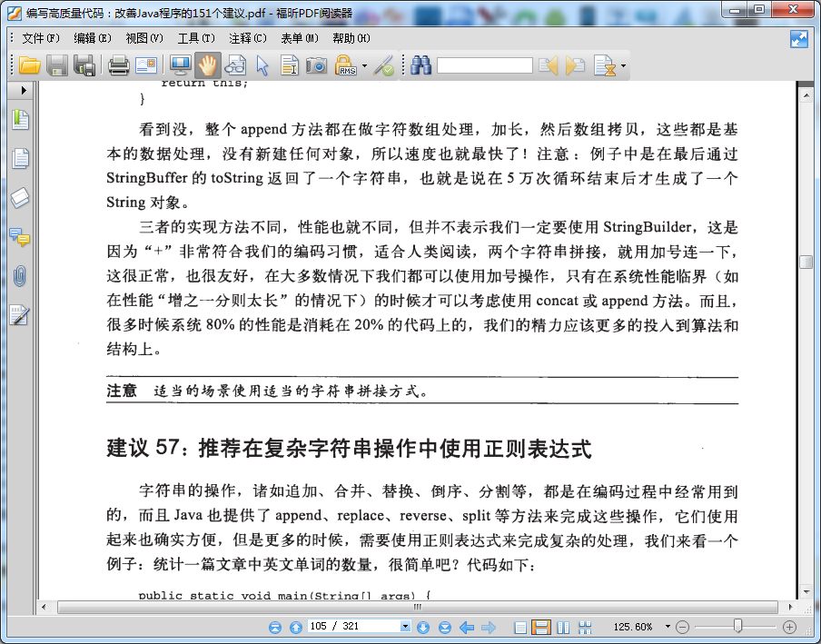Find previous search result arrow
821x644 pixels.
coord(549,66)
